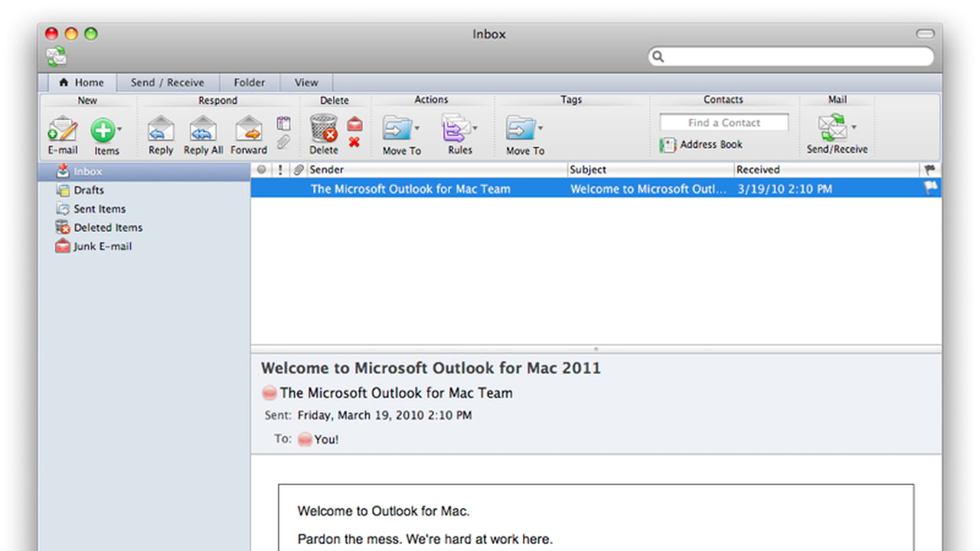Forward the selected message
Viewport: 980px width, 551px height.
coord(249,135)
